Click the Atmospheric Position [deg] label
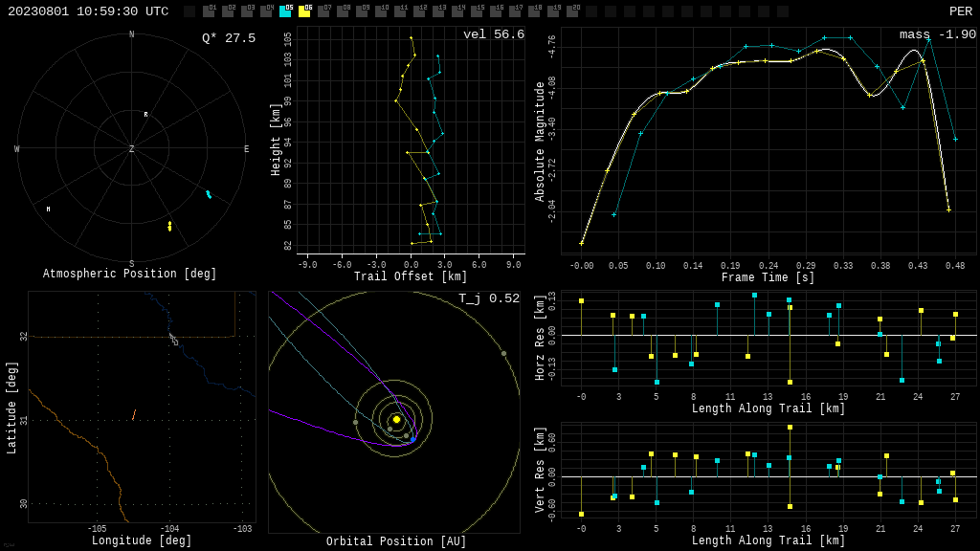980x551 pixels. pos(129,274)
